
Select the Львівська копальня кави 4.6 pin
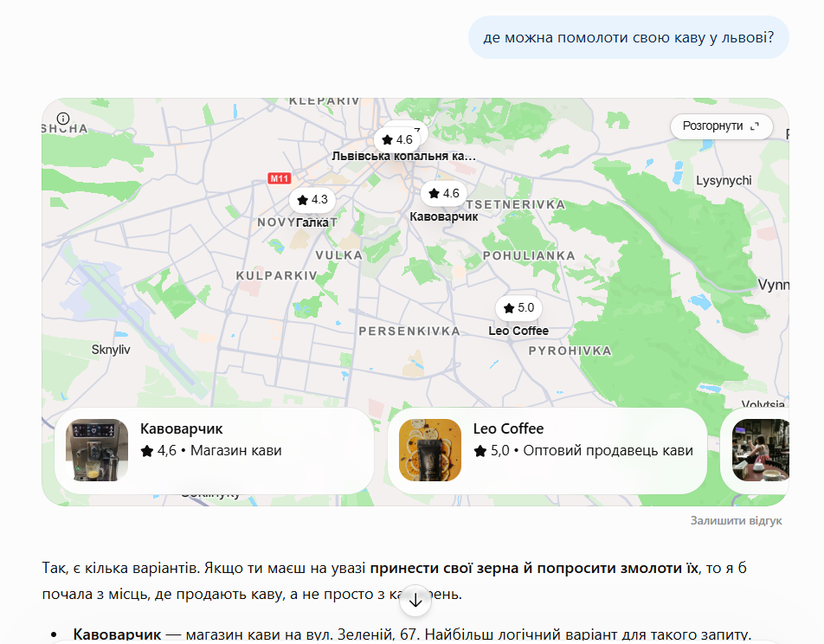pos(397,140)
